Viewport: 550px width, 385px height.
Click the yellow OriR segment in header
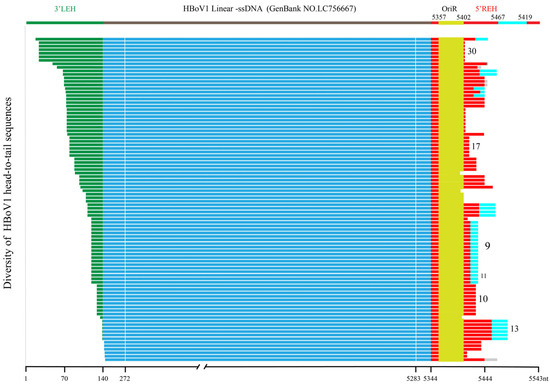451,23
